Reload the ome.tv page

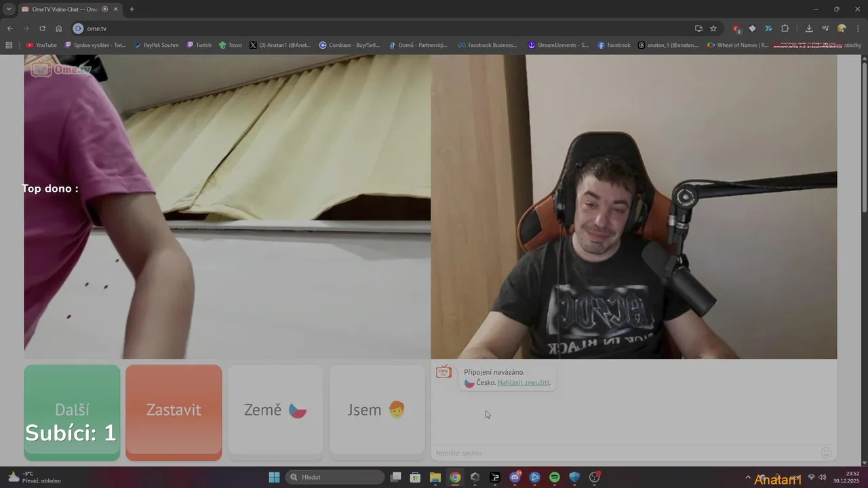tap(42, 28)
